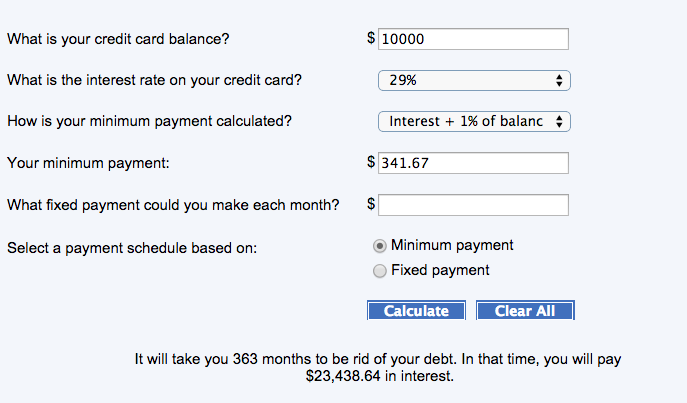The width and height of the screenshot is (687, 403).
Task: Click the "Fixed payment" radio label text
Action: tap(440, 270)
